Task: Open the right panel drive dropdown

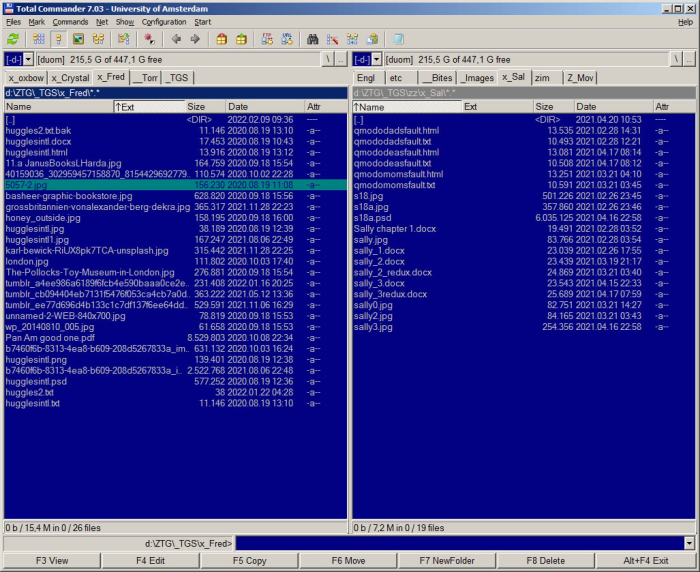Action: [376, 60]
